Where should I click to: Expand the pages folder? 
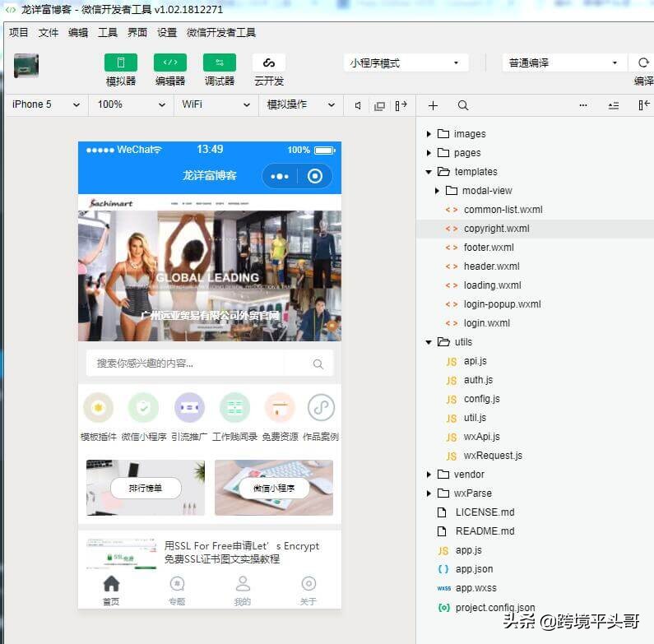pos(429,153)
